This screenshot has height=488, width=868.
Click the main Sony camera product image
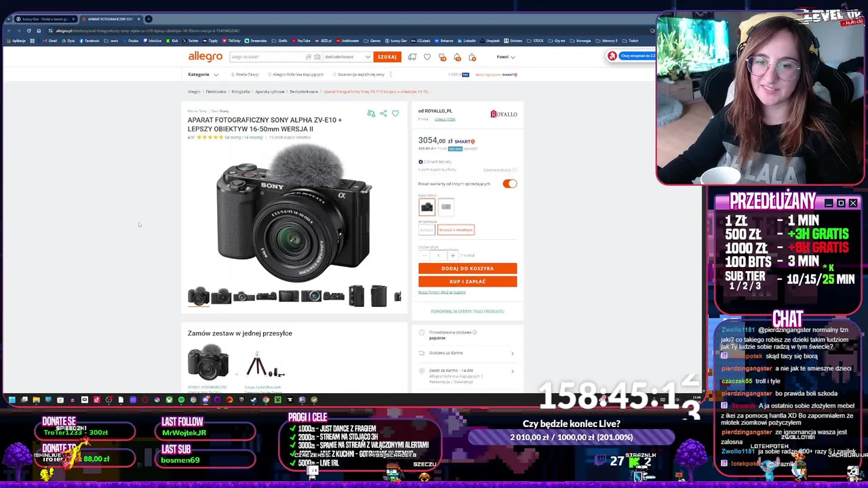click(x=294, y=213)
